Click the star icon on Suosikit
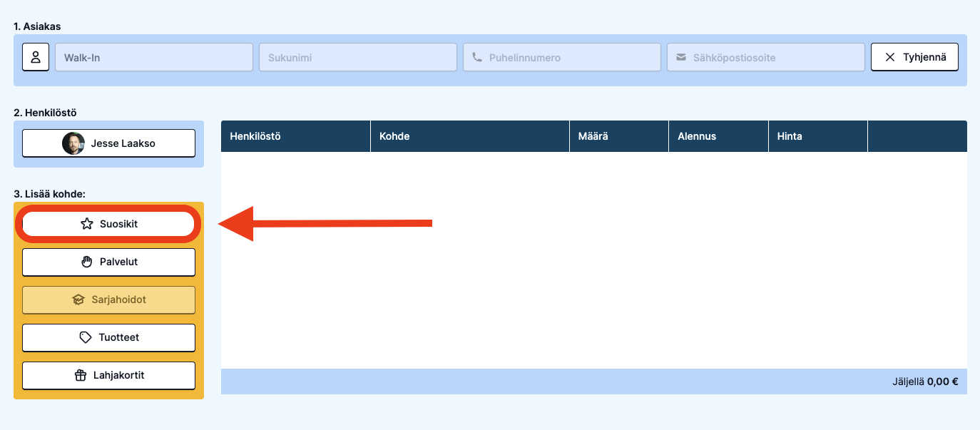 (x=87, y=224)
